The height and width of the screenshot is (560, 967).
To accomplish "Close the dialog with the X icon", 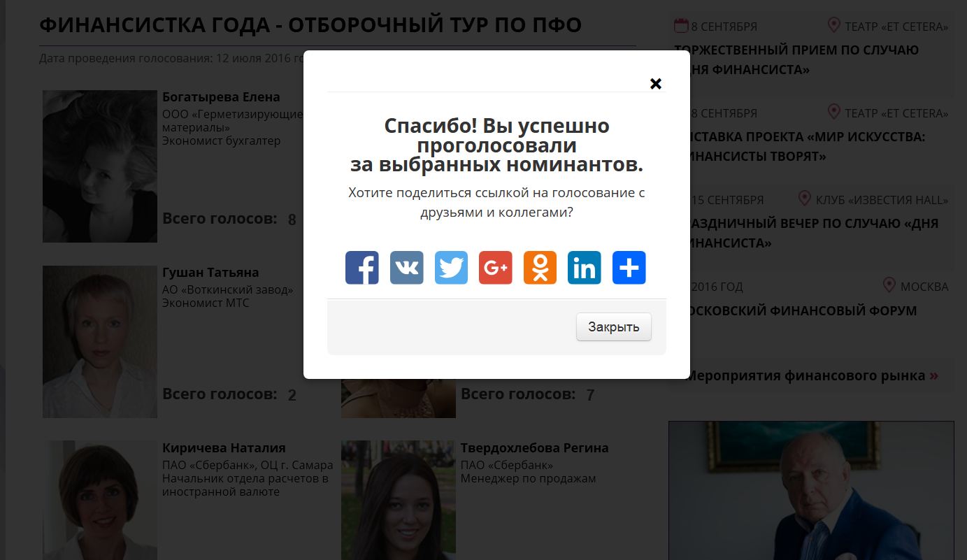I will [x=656, y=84].
